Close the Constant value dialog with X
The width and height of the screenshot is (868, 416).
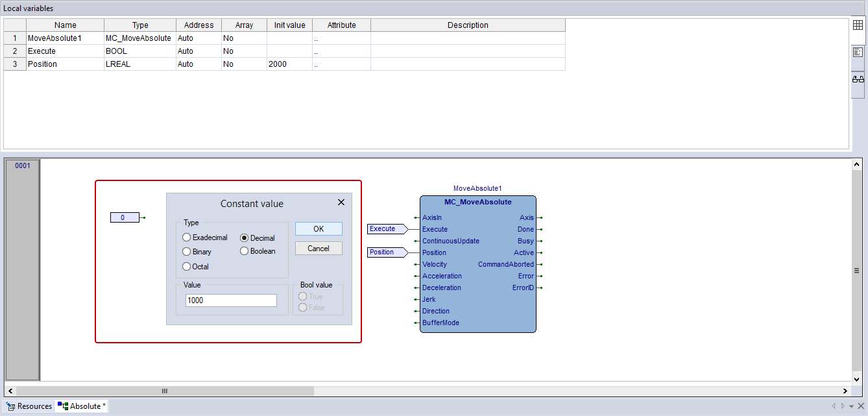pos(341,202)
